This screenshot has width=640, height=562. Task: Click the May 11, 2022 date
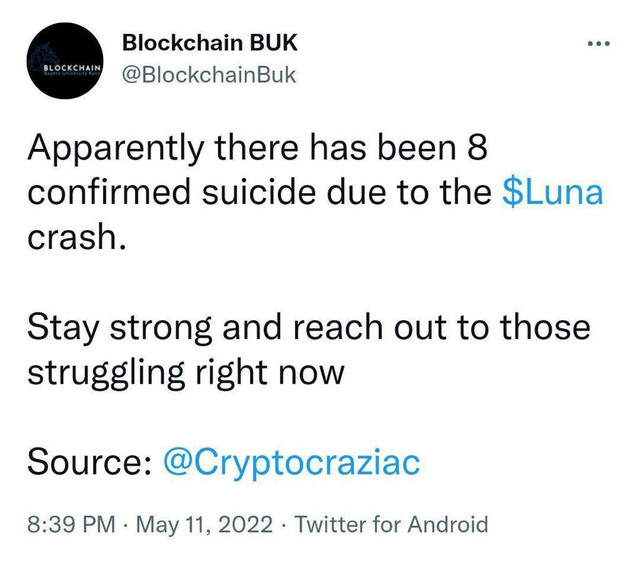click(x=204, y=525)
